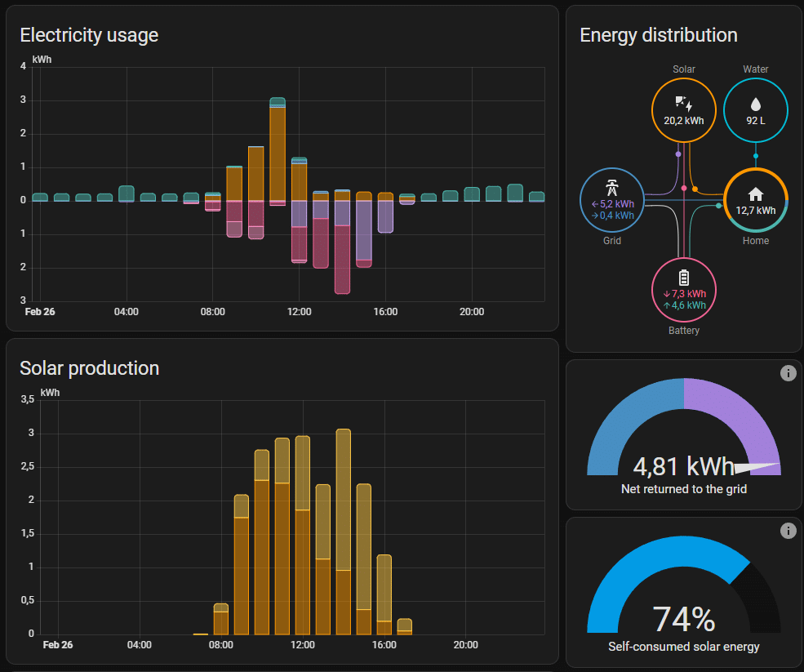Click the 7,3 kWh battery charging value

tap(687, 293)
